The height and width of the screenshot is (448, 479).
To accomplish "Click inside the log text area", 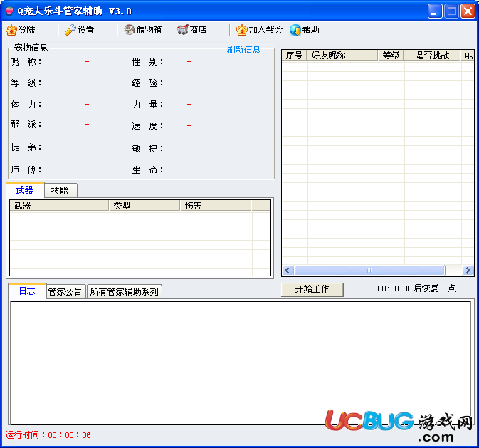I will [241, 363].
